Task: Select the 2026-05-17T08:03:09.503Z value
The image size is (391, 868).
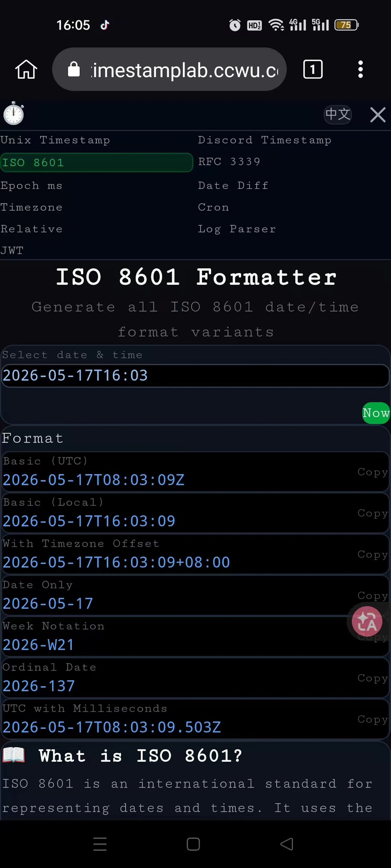Action: 112,727
